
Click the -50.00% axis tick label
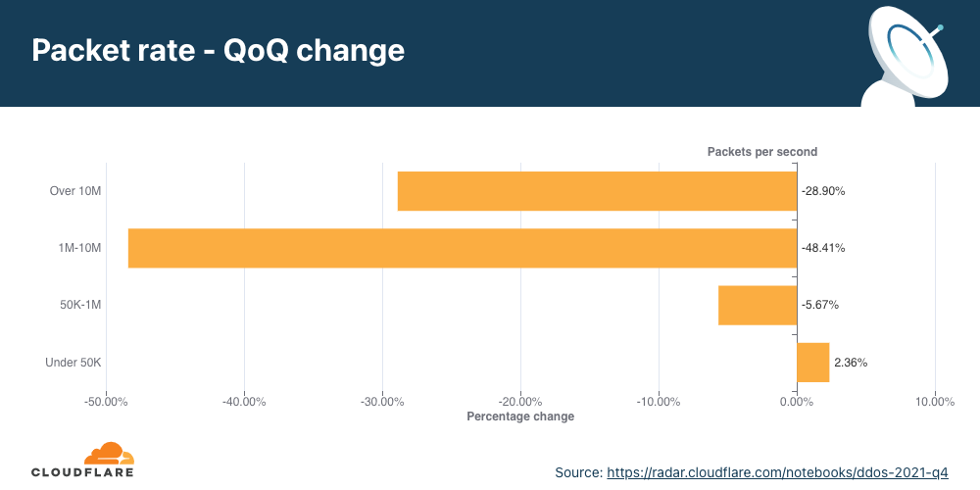[106, 401]
